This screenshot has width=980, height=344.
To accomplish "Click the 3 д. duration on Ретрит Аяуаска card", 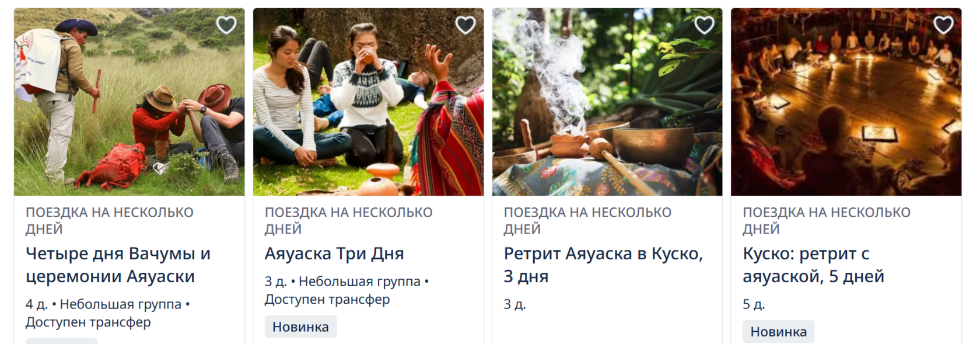I will pyautogui.click(x=514, y=304).
